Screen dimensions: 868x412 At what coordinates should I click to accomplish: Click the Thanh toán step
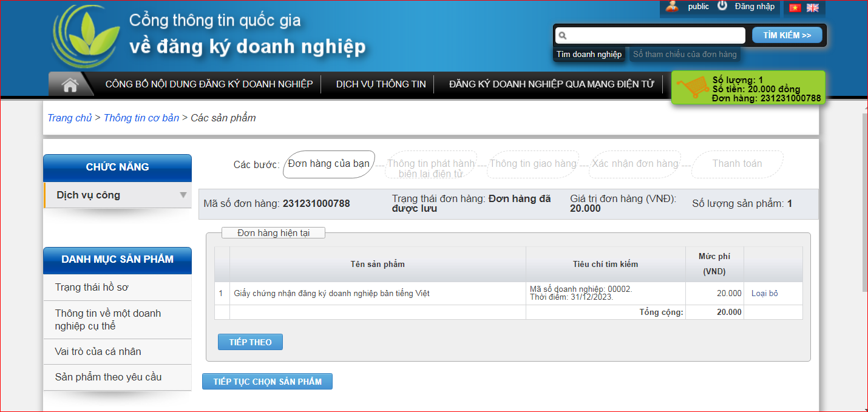(737, 164)
